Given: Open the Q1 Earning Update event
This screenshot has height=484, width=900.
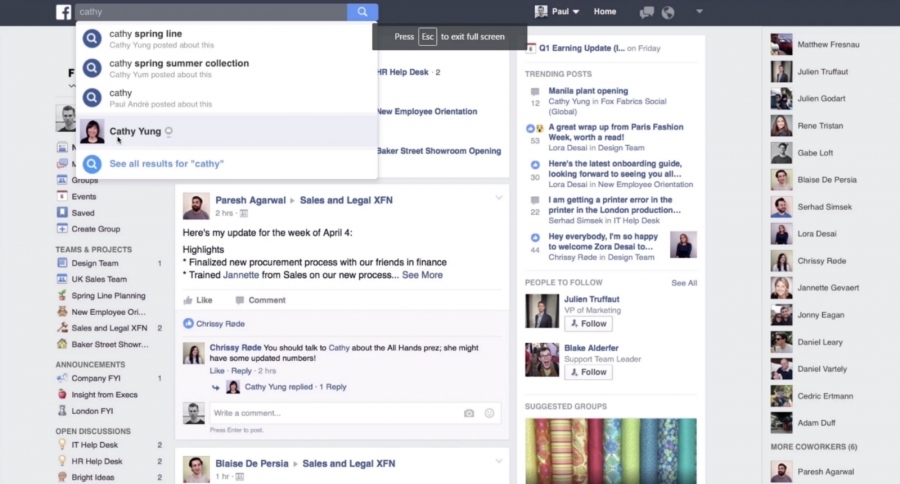Looking at the screenshot, I should tap(581, 48).
